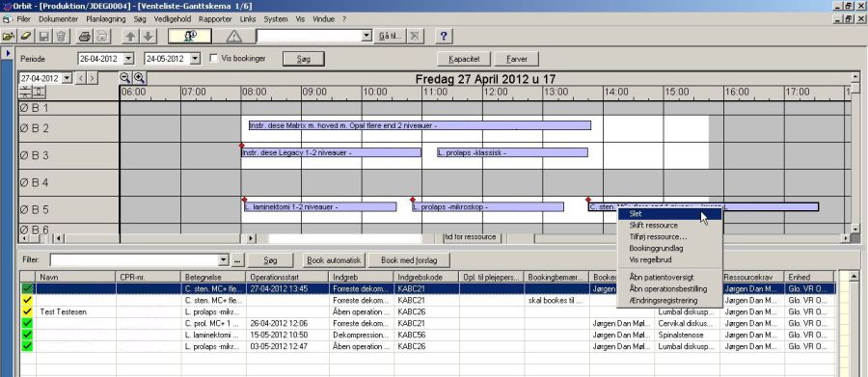Click the Book automatisk button
Screen dimensions: 868x377
pos(334,259)
